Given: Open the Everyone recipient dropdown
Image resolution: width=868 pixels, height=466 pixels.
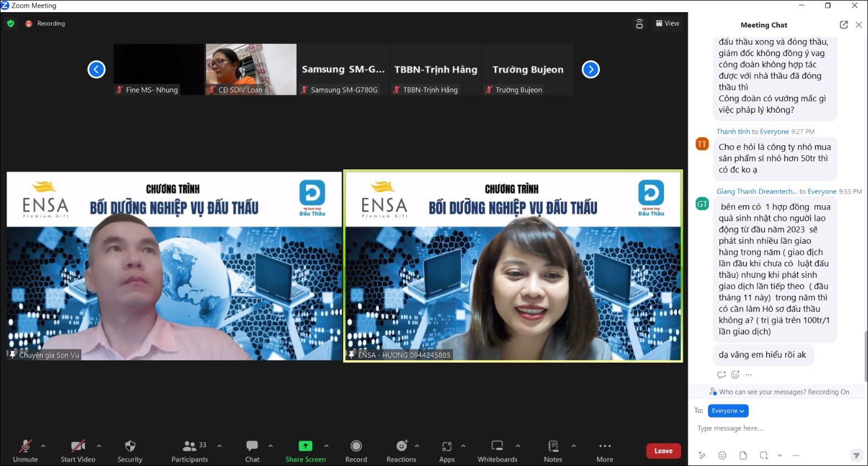Looking at the screenshot, I should (728, 411).
